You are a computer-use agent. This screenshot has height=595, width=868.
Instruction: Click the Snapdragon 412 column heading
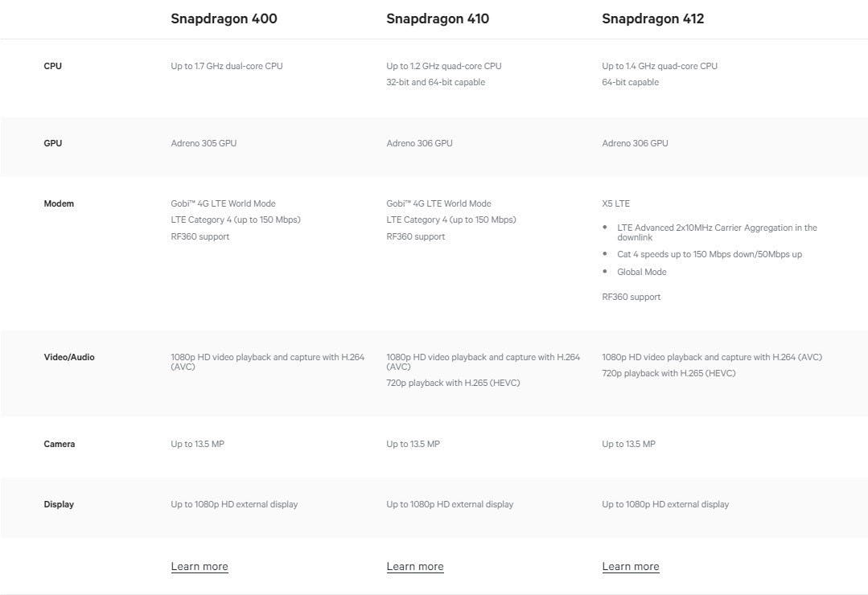653,18
